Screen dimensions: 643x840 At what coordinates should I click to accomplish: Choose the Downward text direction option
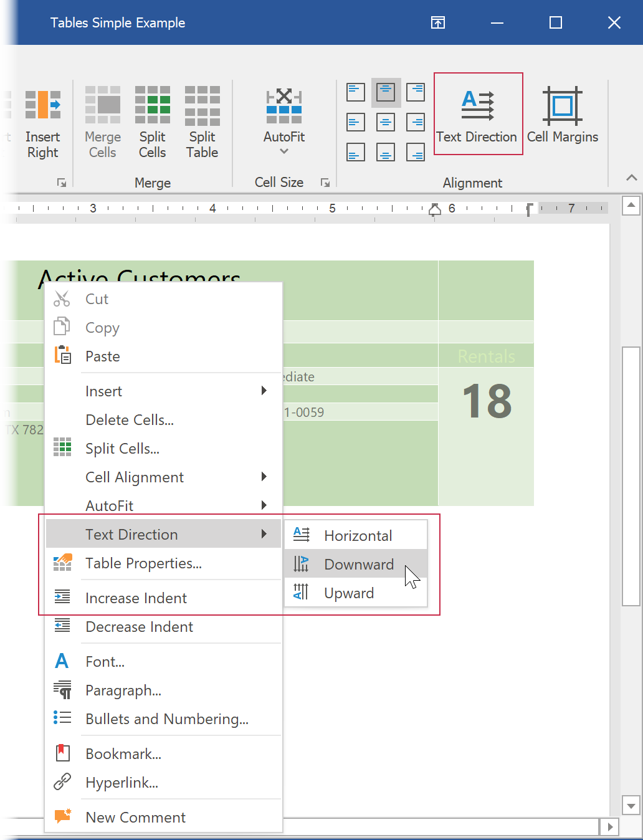coord(358,565)
